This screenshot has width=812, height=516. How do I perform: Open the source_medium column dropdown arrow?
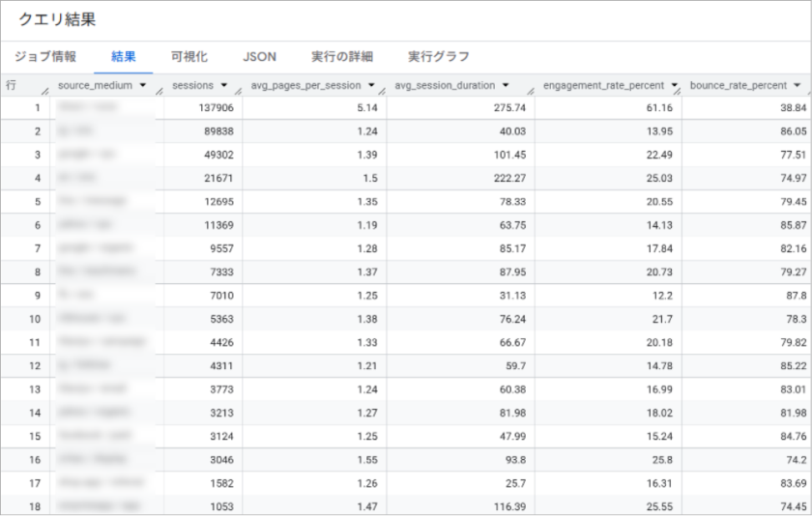(143, 85)
